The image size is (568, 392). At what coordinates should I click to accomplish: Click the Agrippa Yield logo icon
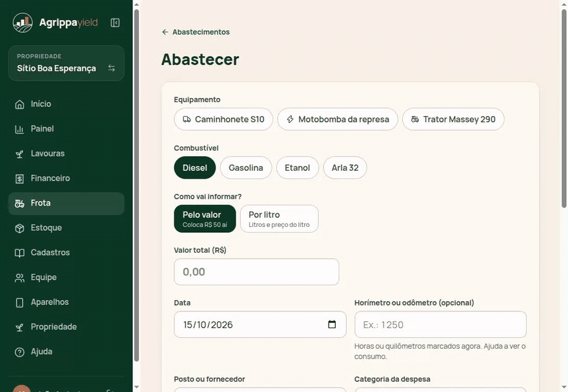coord(23,23)
